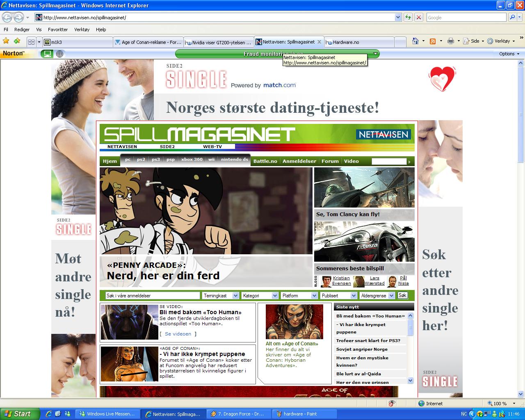
Task: Click the Søk i våre anmeldelser field
Action: 152,295
